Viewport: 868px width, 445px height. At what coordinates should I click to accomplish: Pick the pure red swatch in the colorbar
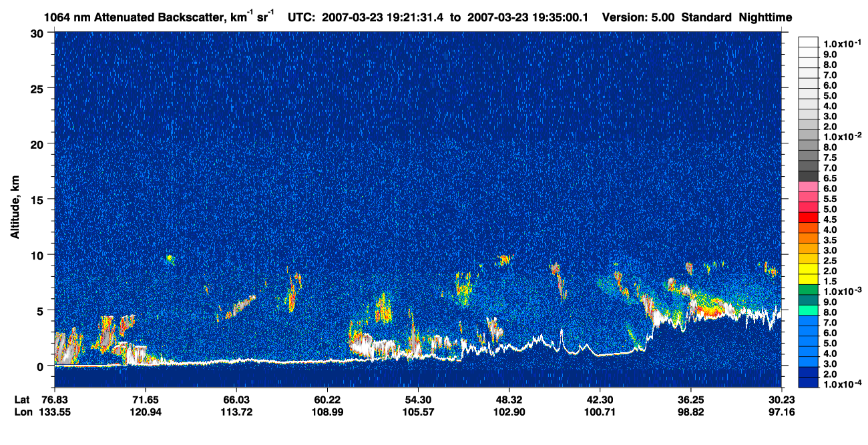point(809,217)
